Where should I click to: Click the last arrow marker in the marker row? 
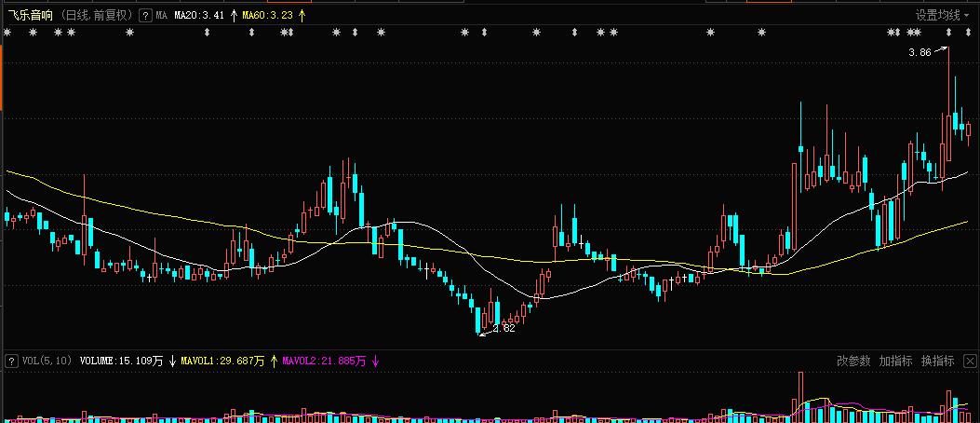pyautogui.click(x=968, y=33)
